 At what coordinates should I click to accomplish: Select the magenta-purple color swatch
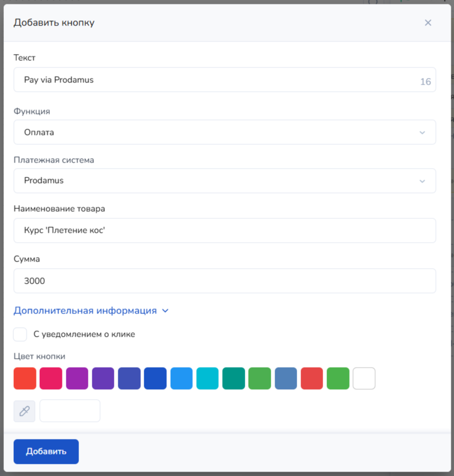point(77,379)
